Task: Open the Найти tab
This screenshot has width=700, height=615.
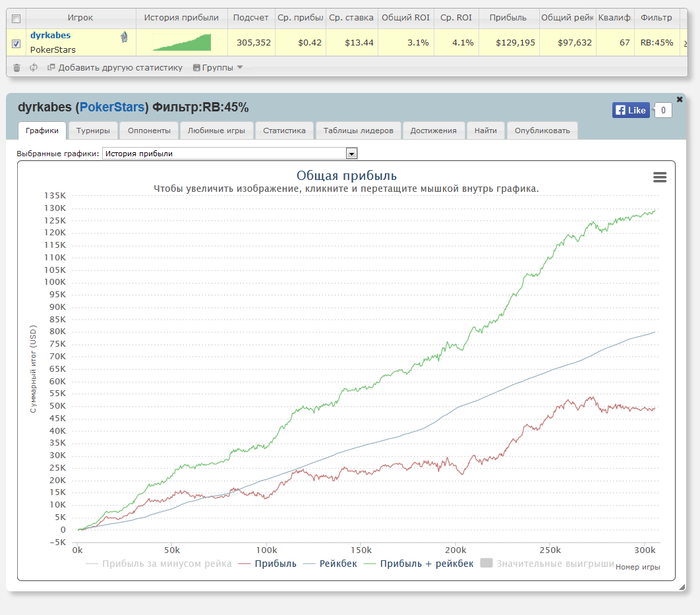Action: point(485,130)
